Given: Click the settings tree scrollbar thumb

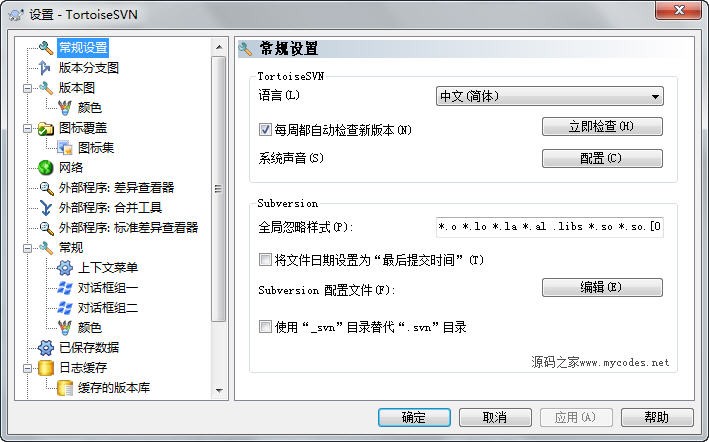Looking at the screenshot, I should [x=218, y=189].
